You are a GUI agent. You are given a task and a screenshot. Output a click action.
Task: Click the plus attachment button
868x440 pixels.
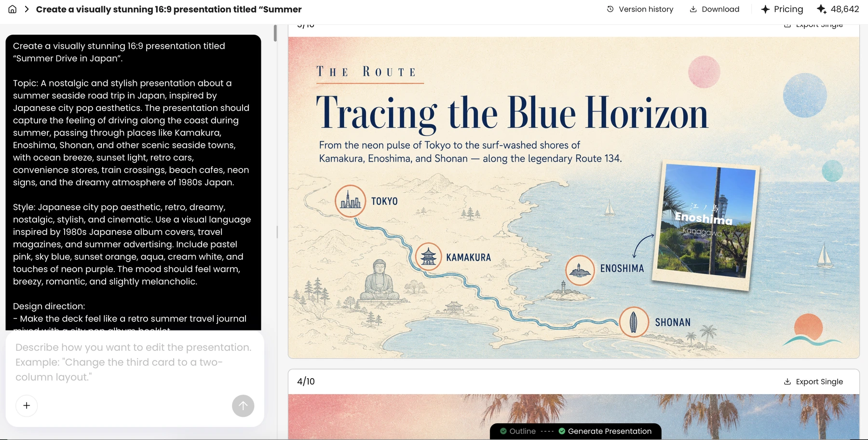tap(27, 406)
